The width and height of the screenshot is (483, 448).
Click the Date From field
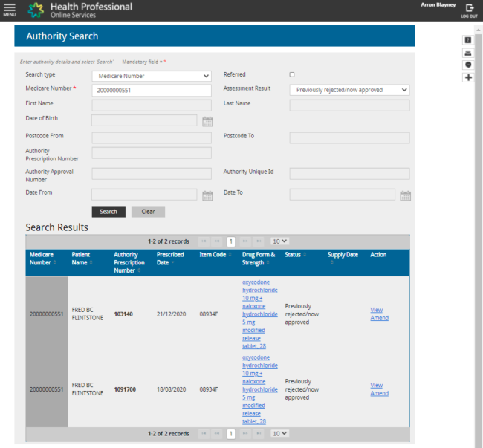pyautogui.click(x=144, y=195)
